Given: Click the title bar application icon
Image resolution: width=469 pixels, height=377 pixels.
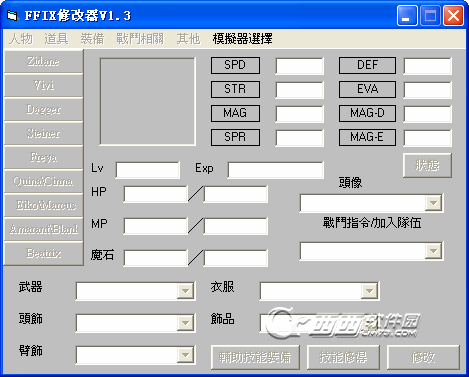Looking at the screenshot, I should pyautogui.click(x=12, y=15).
